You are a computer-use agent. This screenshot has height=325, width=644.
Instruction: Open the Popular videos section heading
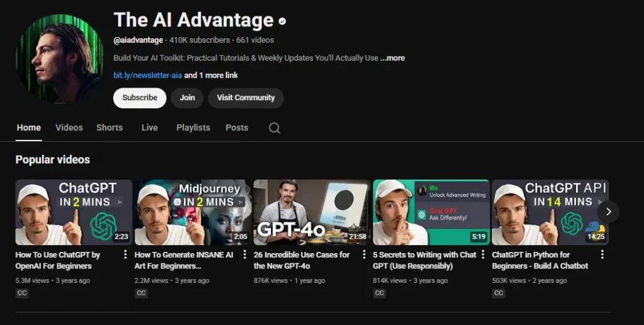point(53,159)
